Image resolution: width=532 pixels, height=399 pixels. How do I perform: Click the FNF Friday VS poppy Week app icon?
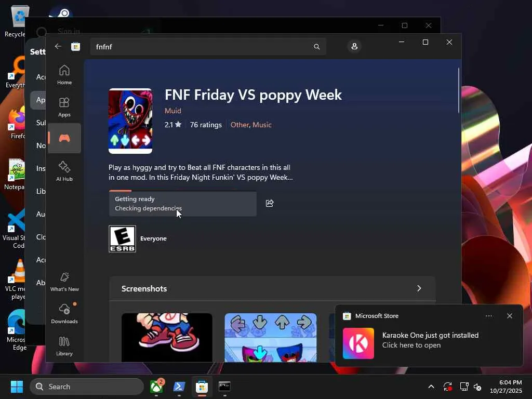pos(130,121)
